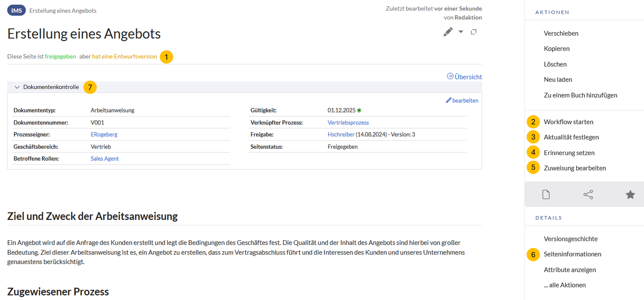644x300 pixels.
Task: Click the document page icon in sidebar
Action: (x=546, y=194)
